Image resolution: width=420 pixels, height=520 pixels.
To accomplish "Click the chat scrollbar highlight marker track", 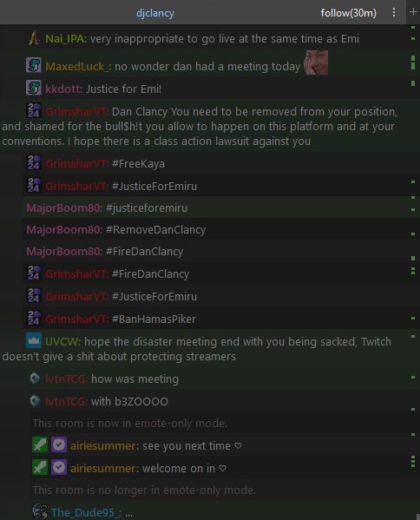I will coord(413,272).
